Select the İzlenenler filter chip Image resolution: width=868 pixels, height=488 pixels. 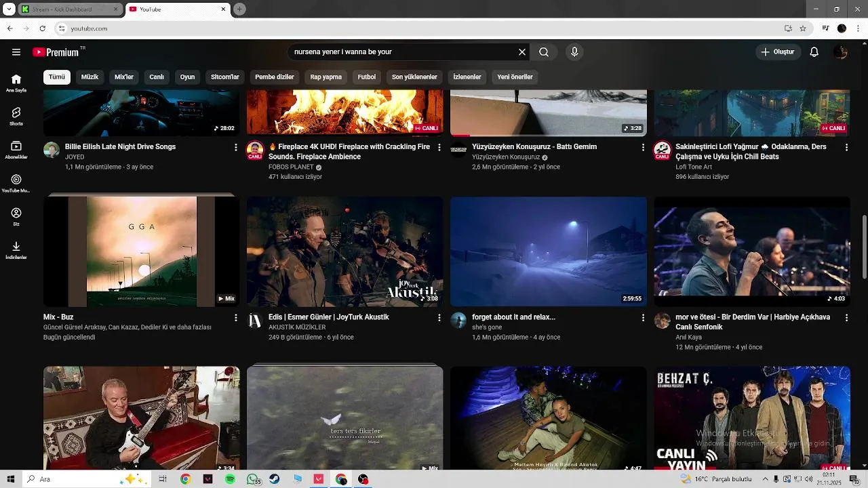tap(467, 77)
